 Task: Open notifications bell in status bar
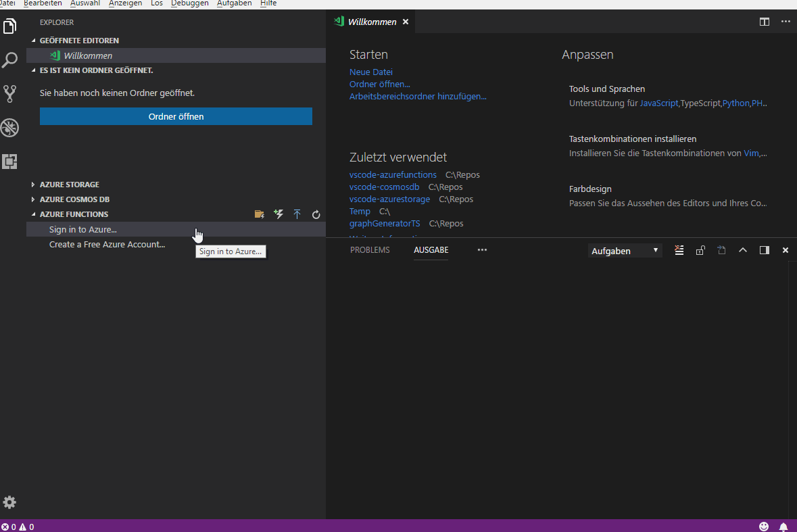[x=783, y=527]
